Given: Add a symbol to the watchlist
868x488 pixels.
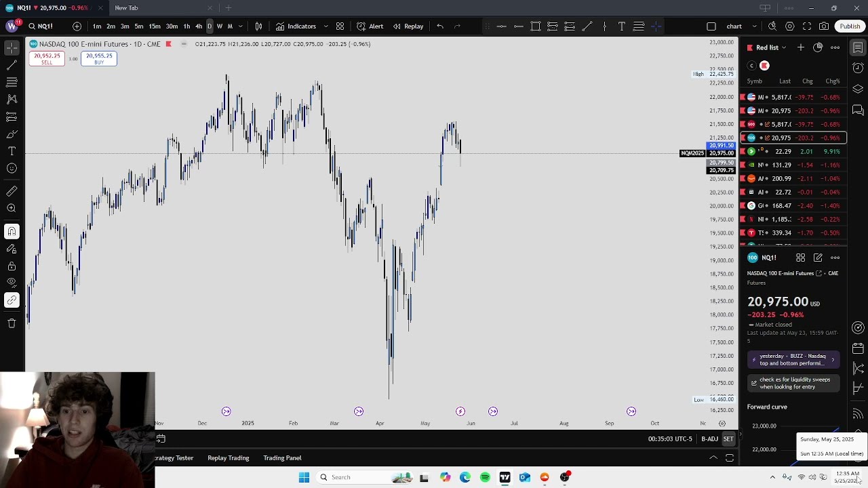Looking at the screenshot, I should (x=801, y=47).
